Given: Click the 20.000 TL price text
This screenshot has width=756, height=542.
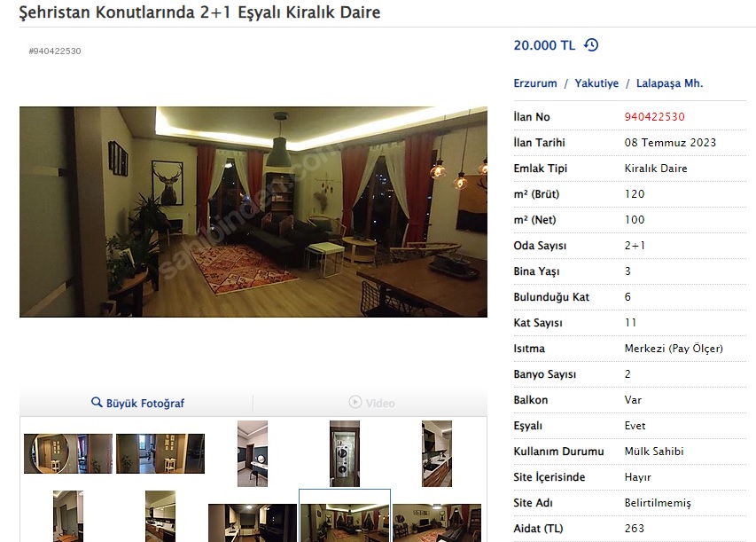Looking at the screenshot, I should point(544,45).
